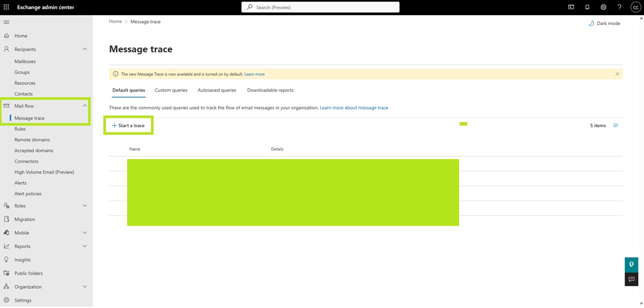Go to the Home breadcrumb link

[116, 22]
